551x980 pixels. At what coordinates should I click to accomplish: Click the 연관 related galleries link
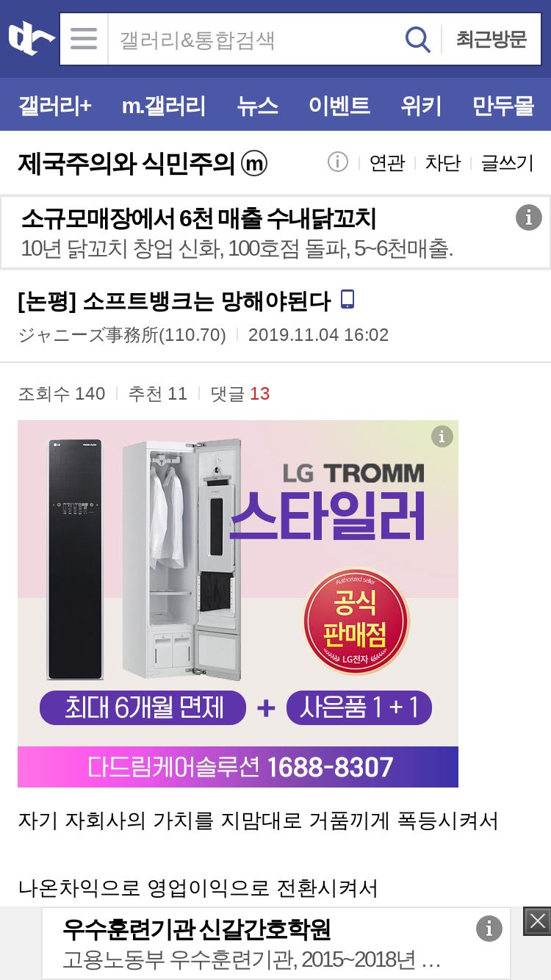click(x=387, y=162)
